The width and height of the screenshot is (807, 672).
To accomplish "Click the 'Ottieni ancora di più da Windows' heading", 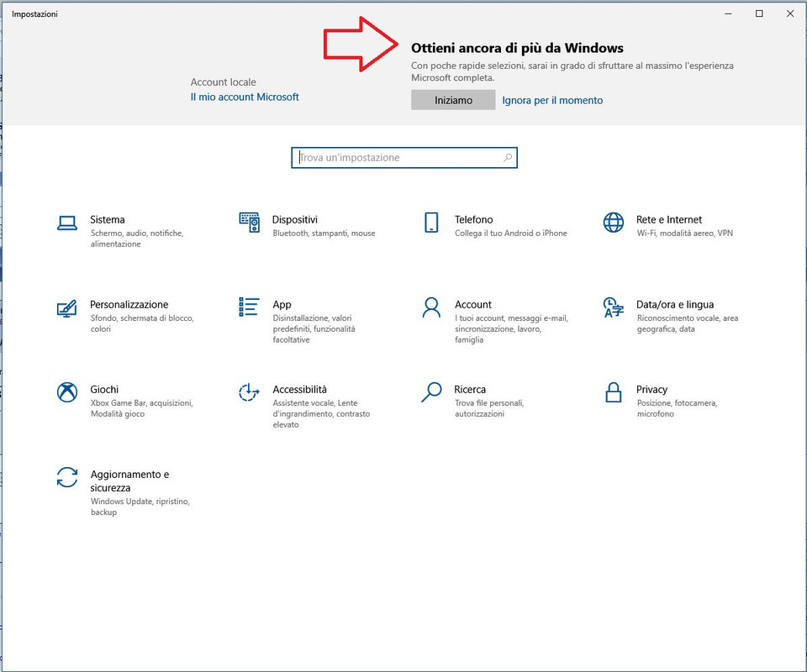I will [x=517, y=48].
